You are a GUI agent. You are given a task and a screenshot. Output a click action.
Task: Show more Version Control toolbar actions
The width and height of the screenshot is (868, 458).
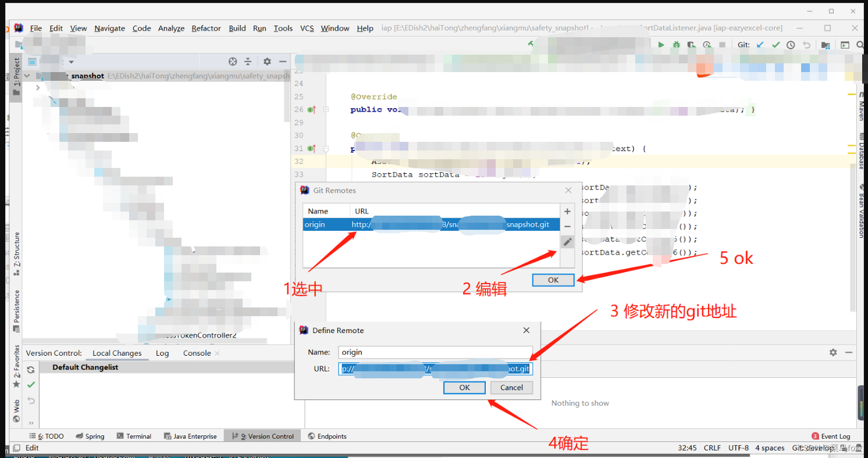[31, 423]
